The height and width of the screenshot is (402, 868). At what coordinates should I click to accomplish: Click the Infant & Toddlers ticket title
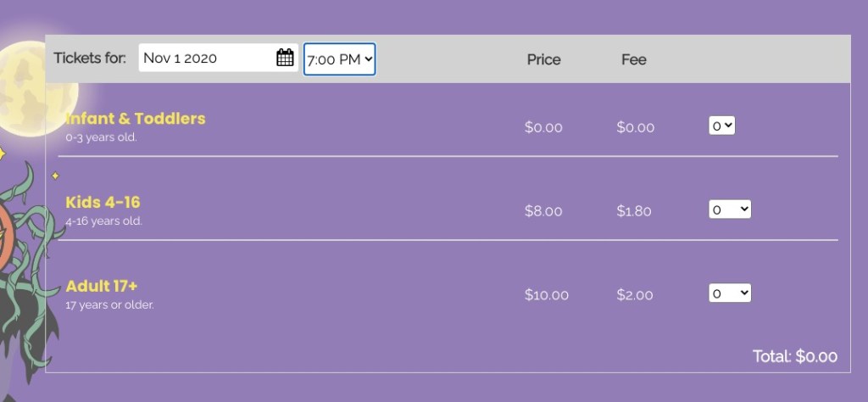136,119
